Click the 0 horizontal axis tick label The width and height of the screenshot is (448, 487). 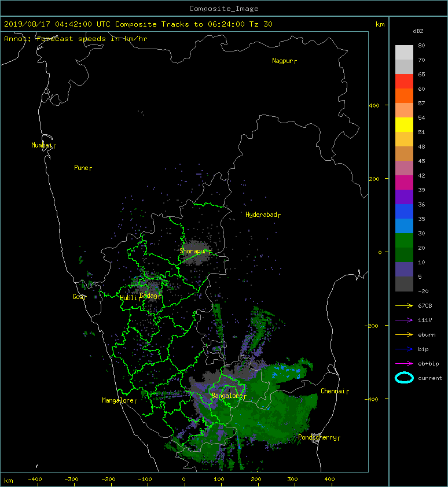184,479
